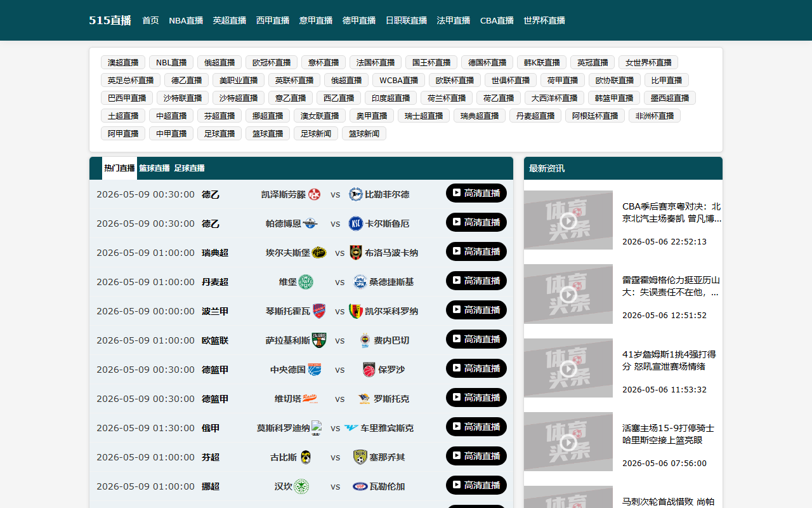The image size is (812, 508).
Task: Open the 首页 navigation item
Action: [150, 20]
